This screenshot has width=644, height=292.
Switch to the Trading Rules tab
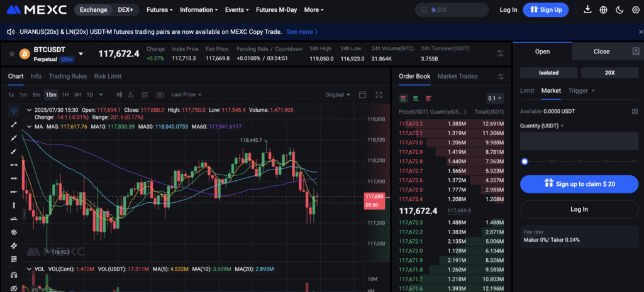[68, 76]
